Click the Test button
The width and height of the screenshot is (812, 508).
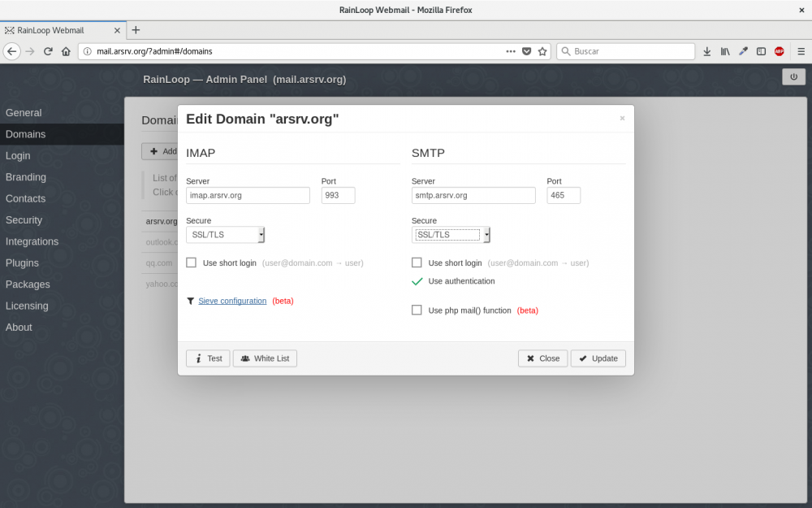[208, 358]
